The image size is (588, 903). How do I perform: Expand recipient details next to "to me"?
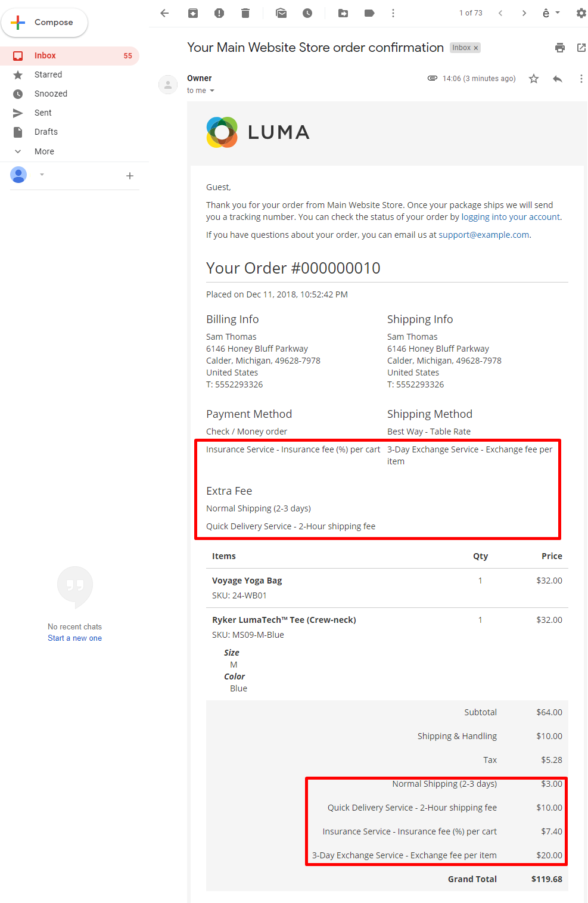[212, 91]
